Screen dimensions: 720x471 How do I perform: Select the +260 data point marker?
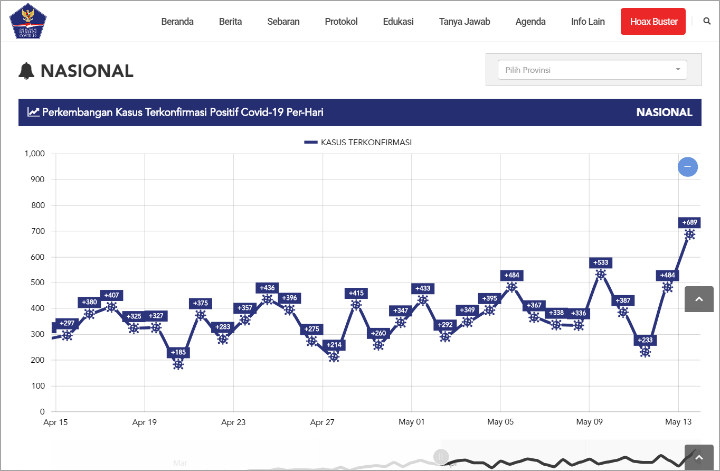click(378, 345)
